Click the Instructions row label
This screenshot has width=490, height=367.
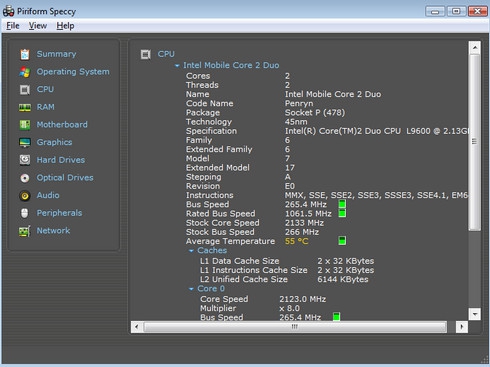coord(210,195)
